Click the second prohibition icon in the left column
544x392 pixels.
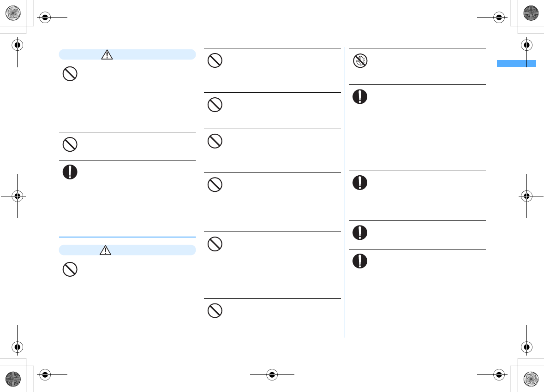[70, 144]
